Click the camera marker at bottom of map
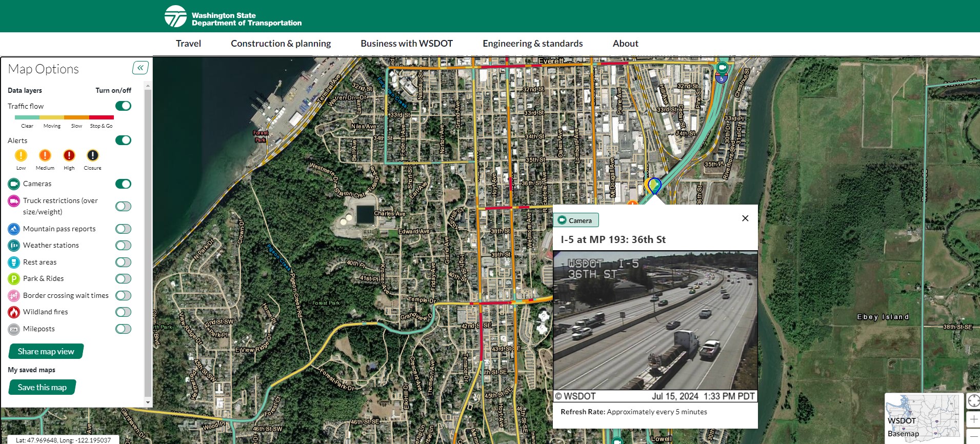This screenshot has height=444, width=980. [617, 440]
